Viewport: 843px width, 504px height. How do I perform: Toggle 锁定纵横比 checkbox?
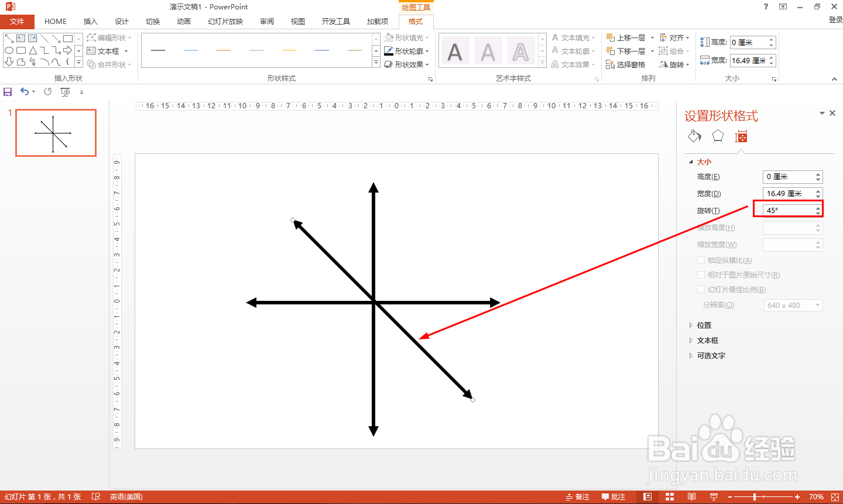701,260
